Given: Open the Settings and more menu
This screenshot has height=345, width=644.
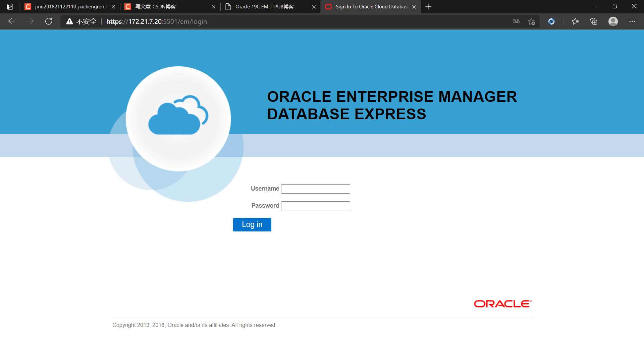Looking at the screenshot, I should (x=632, y=21).
